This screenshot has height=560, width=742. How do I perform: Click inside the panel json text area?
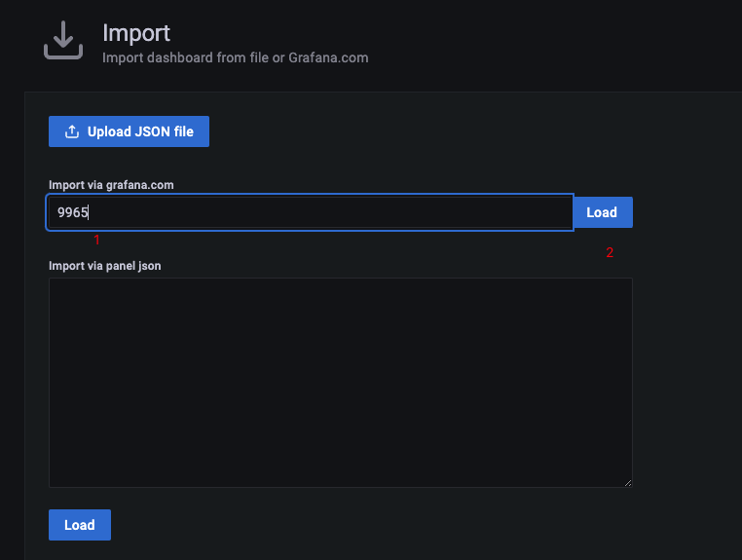340,383
